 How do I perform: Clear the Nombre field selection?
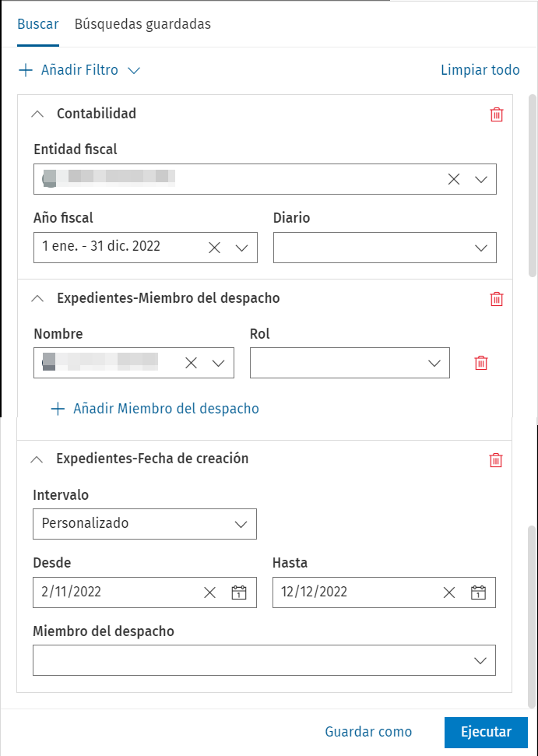(x=192, y=363)
